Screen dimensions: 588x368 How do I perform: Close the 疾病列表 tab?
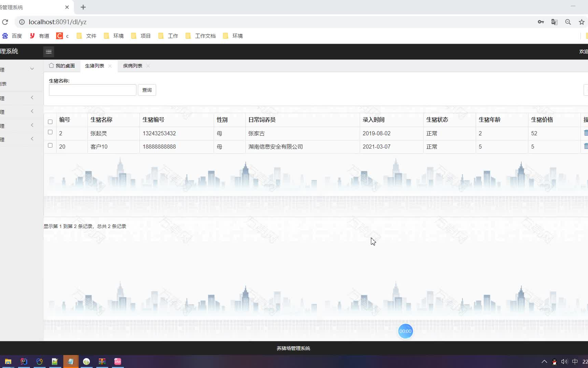coord(148,66)
